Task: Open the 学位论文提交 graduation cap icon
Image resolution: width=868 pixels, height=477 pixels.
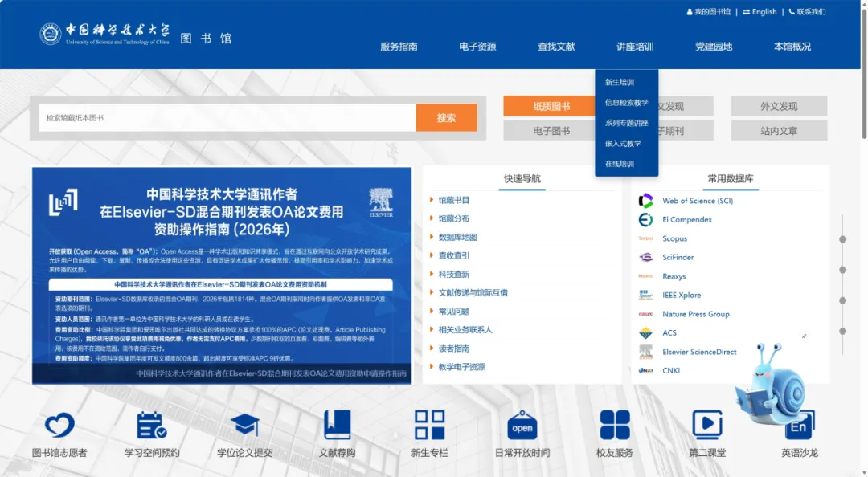Action: [x=244, y=425]
